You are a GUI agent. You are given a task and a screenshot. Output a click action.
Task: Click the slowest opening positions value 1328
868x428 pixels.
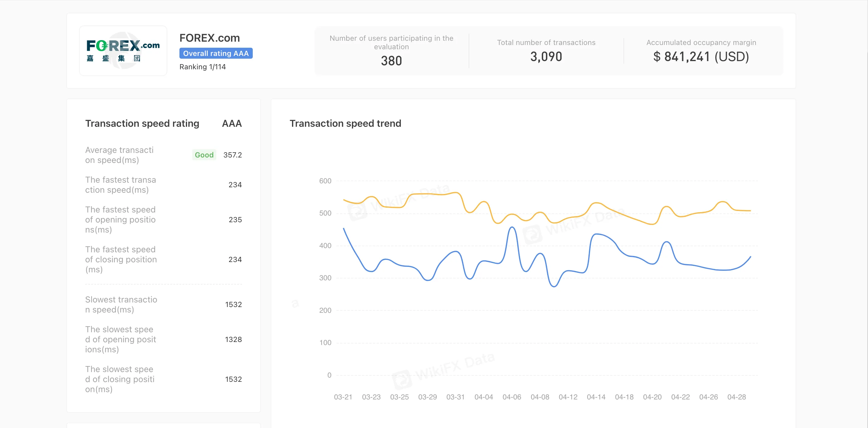coord(233,340)
